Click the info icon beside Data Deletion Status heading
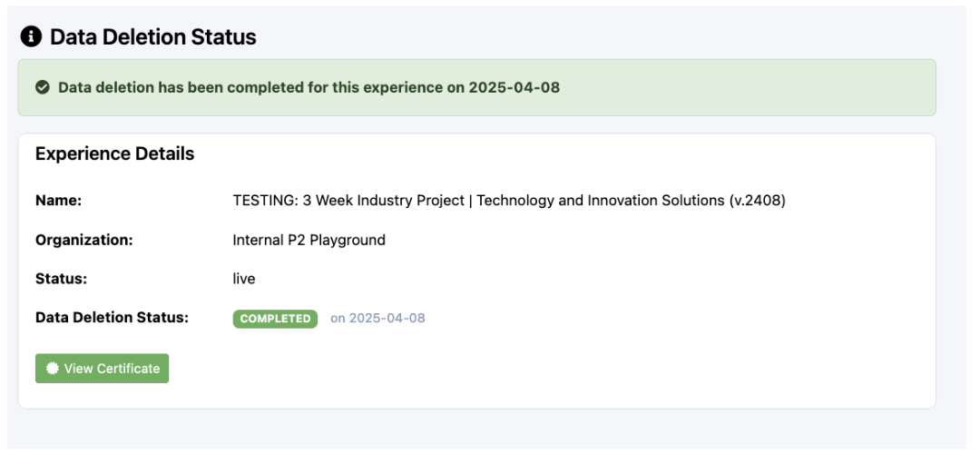 click(x=31, y=36)
